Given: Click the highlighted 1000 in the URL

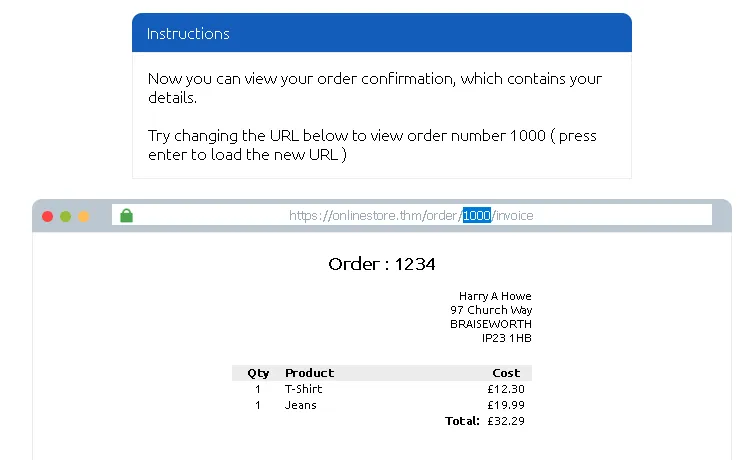Looking at the screenshot, I should 476,215.
